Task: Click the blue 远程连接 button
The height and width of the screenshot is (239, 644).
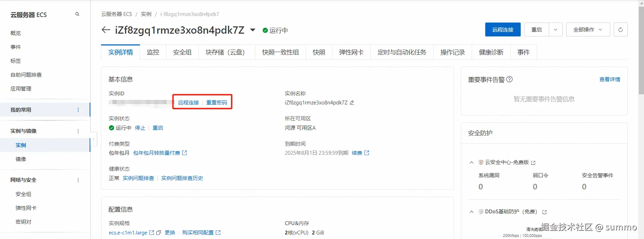Action: click(503, 29)
